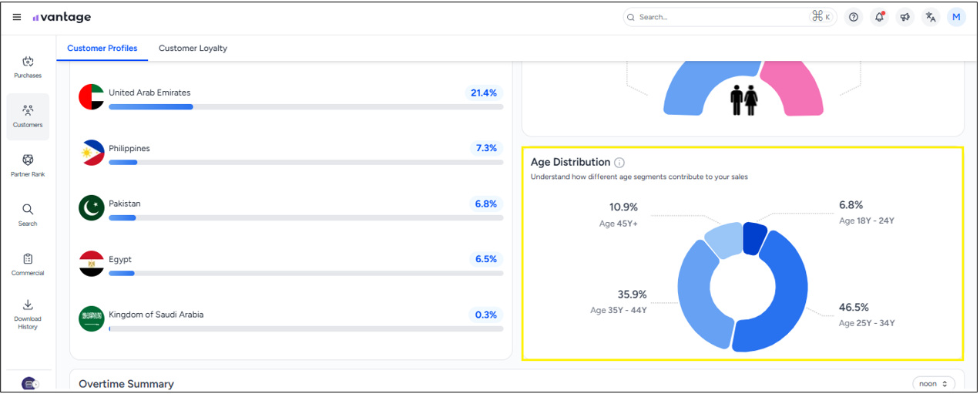The height and width of the screenshot is (394, 980).
Task: Show Age Distribution info tooltip icon
Action: tap(619, 163)
